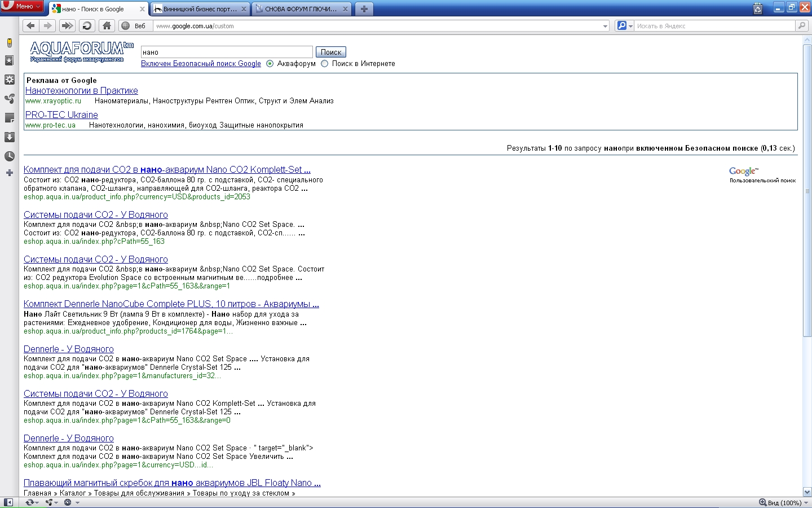Switch to СНОВА ФОРУМ ГЛЮЧИ tab
The width and height of the screenshot is (812, 508).
pyautogui.click(x=300, y=9)
